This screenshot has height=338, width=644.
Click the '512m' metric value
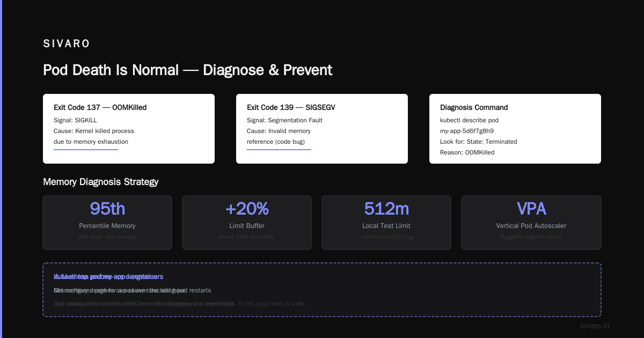pyautogui.click(x=386, y=209)
